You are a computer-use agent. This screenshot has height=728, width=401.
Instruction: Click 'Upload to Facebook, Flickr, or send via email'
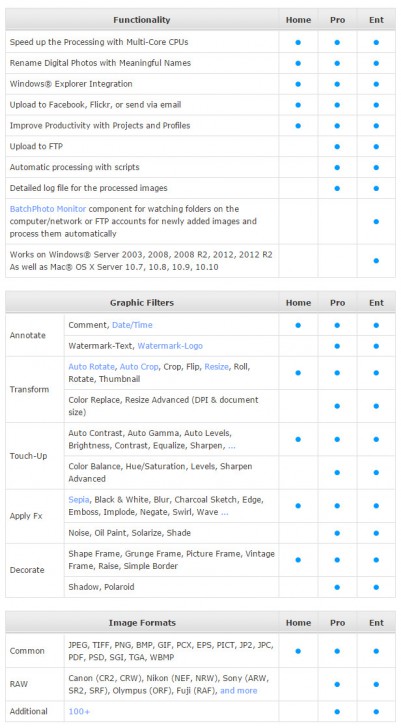click(96, 105)
